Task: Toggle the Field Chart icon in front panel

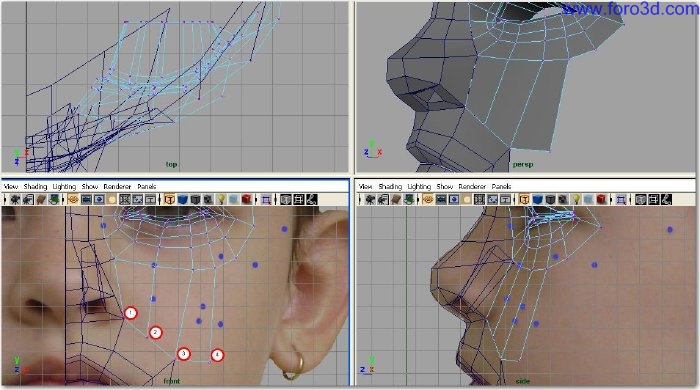Action: point(125,199)
